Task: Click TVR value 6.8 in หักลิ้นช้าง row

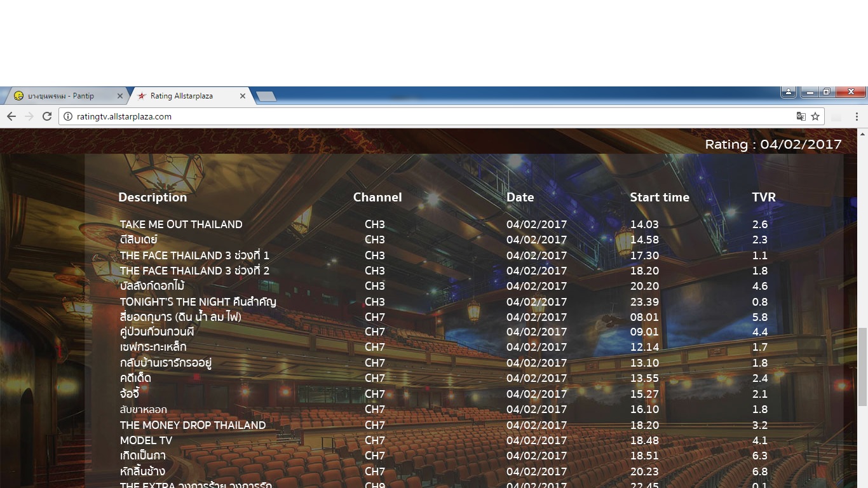Action: [760, 471]
